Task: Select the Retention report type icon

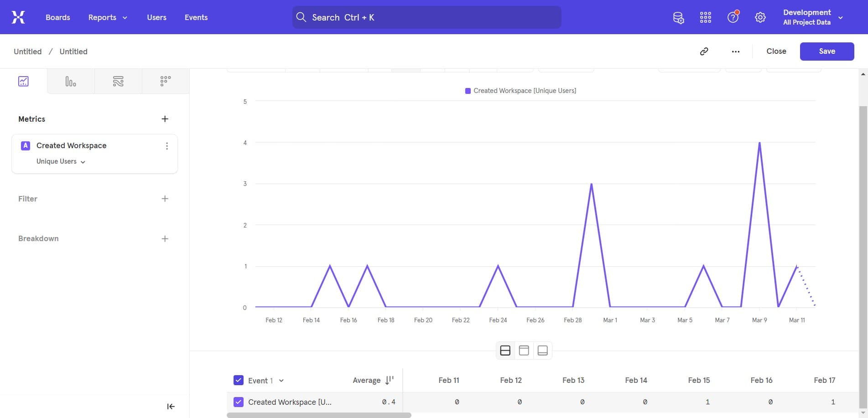Action: pyautogui.click(x=166, y=81)
